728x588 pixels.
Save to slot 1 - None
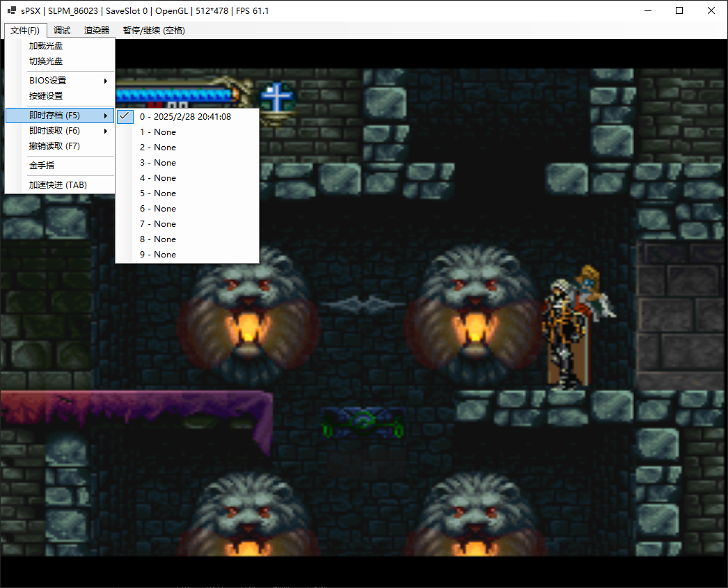187,132
